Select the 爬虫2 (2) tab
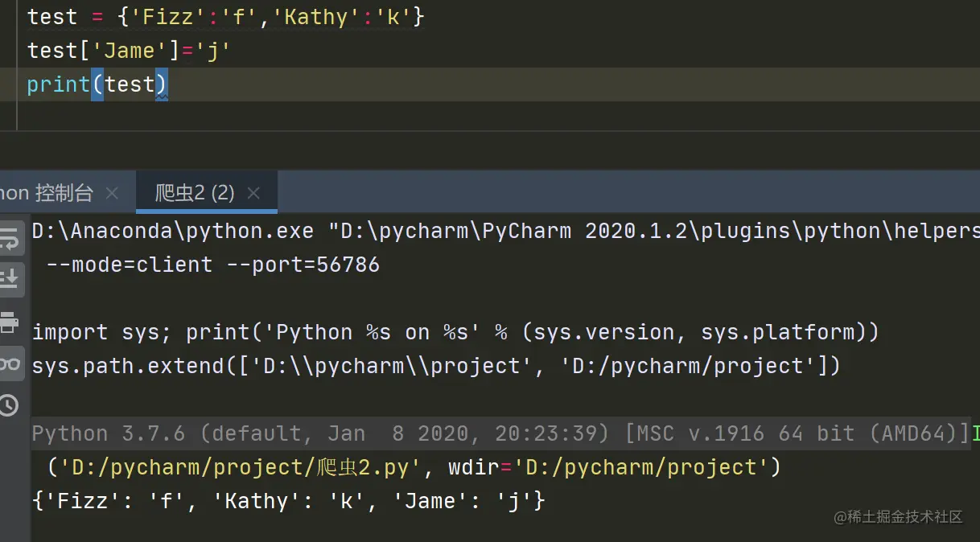 tap(195, 193)
